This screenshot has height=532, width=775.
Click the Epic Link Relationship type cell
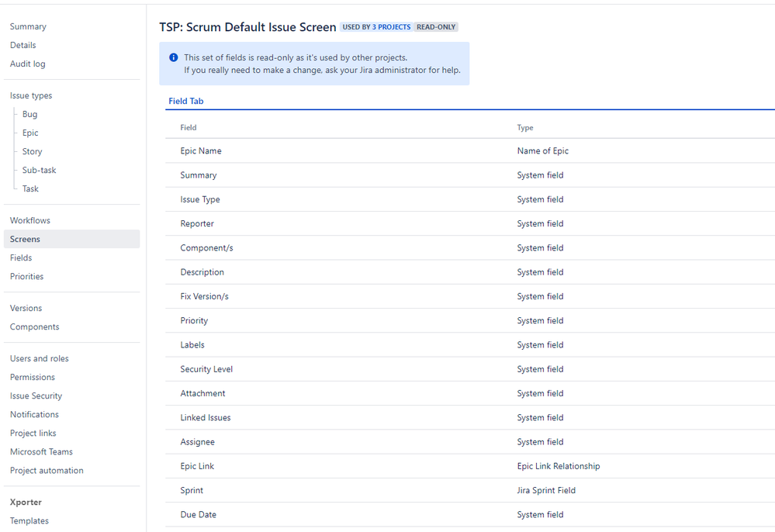click(x=559, y=466)
